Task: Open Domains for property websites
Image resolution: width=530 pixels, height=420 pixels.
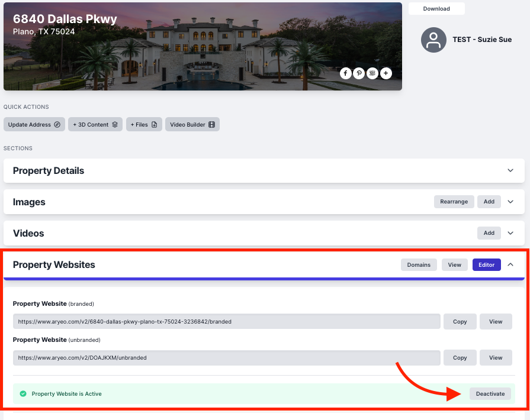Action: pyautogui.click(x=419, y=264)
